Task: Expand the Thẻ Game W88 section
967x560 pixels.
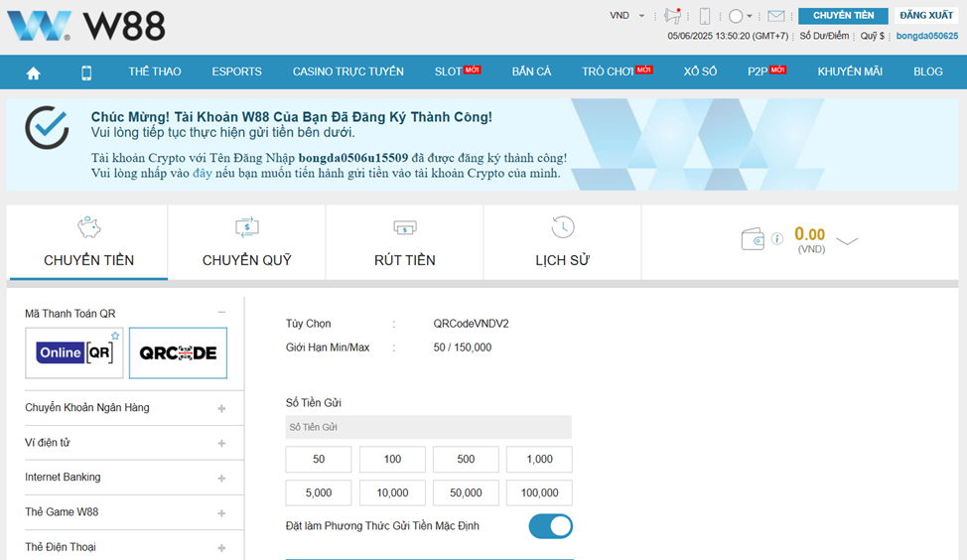Action: [221, 513]
